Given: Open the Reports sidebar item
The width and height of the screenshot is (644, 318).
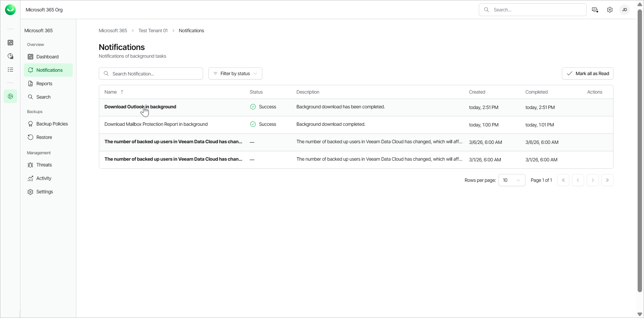Looking at the screenshot, I should pos(44,84).
